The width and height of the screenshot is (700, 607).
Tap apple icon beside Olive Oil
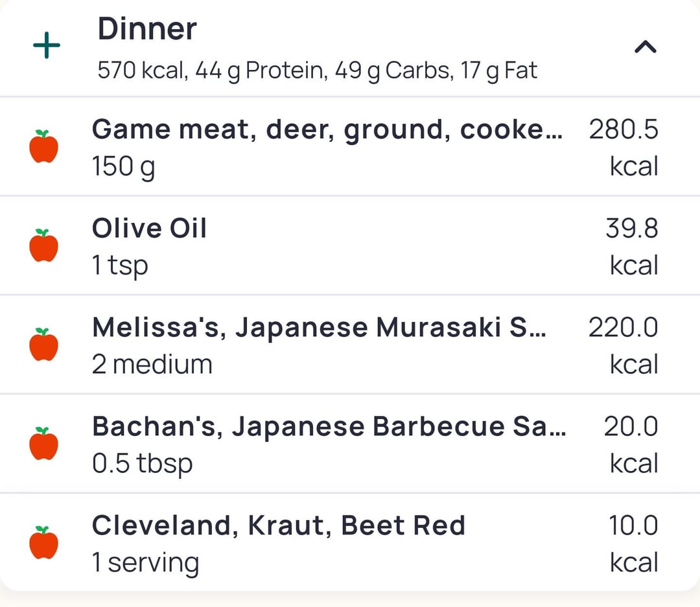click(44, 246)
